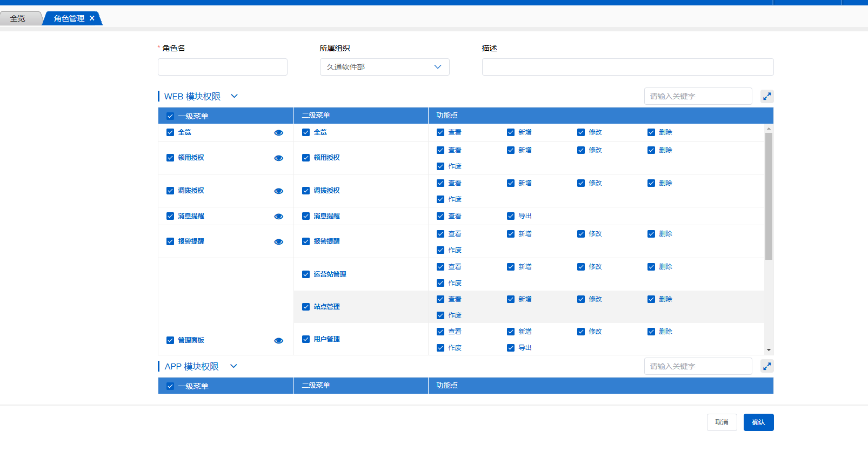Click the 取消 button
This screenshot has height=458, width=868.
pyautogui.click(x=722, y=422)
